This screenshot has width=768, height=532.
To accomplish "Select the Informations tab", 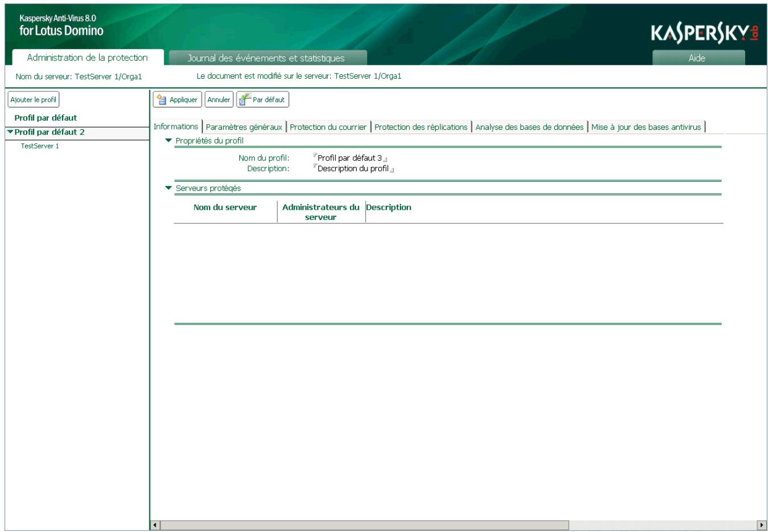I will point(176,126).
